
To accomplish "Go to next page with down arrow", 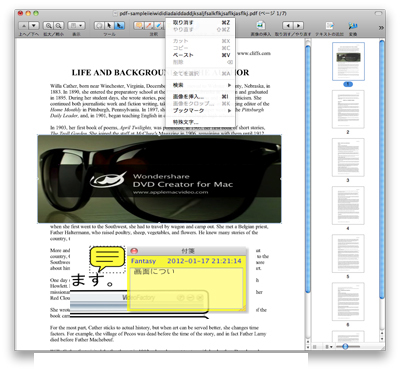I will click(34, 25).
